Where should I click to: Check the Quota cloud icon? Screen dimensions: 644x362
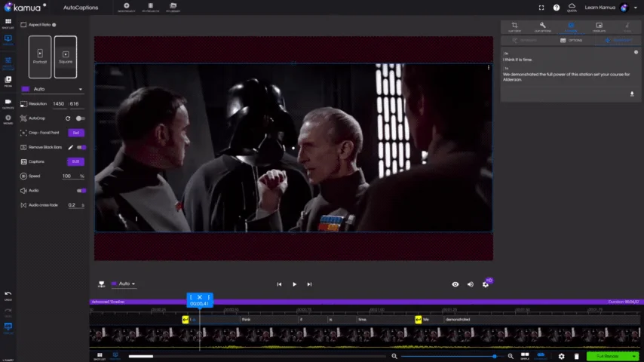tap(572, 8)
